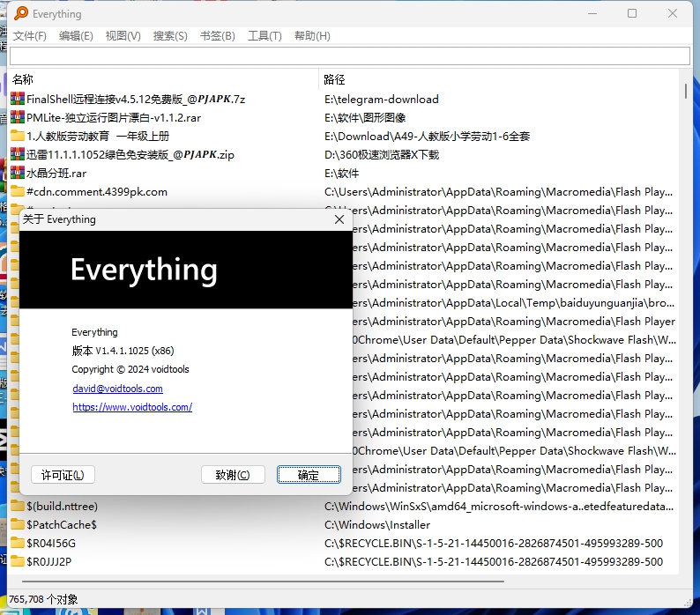Click path E:\Download\A49-人教版小学劳动1-6全套
This screenshot has width=700, height=615.
point(427,136)
